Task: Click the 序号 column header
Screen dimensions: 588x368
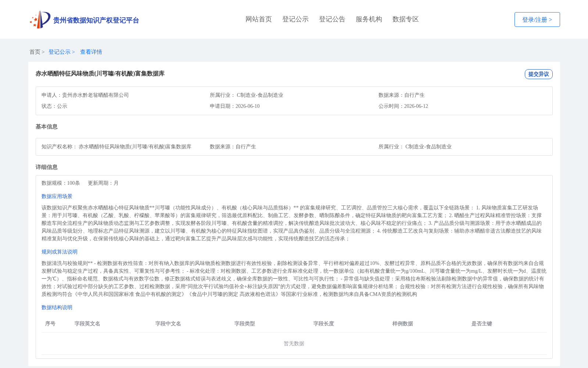Action: 50,323
